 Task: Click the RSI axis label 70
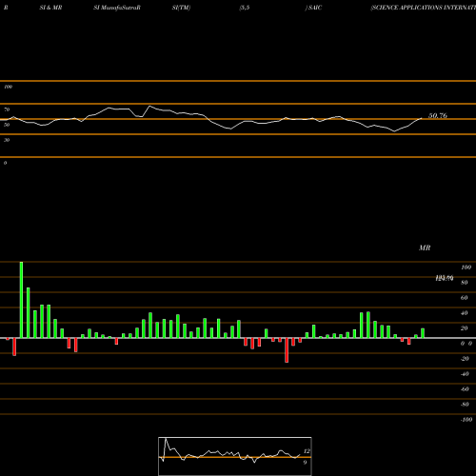click(7, 109)
